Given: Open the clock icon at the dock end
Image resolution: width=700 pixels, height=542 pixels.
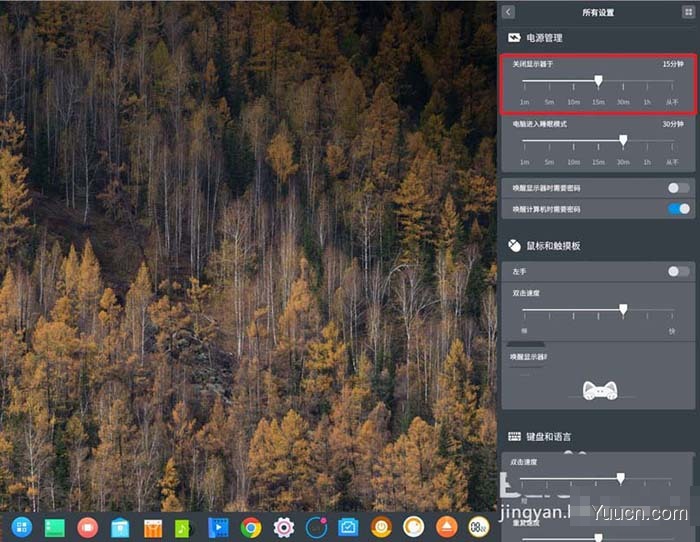Looking at the screenshot, I should (479, 527).
